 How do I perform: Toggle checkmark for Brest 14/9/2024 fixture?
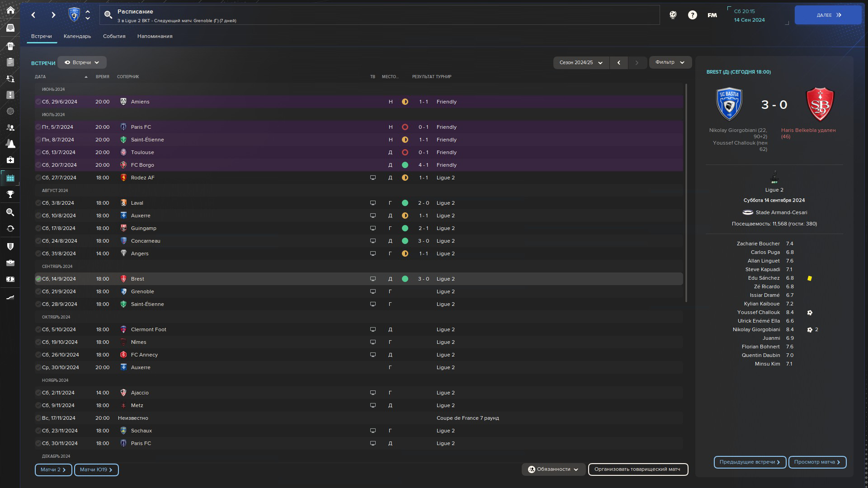[38, 279]
